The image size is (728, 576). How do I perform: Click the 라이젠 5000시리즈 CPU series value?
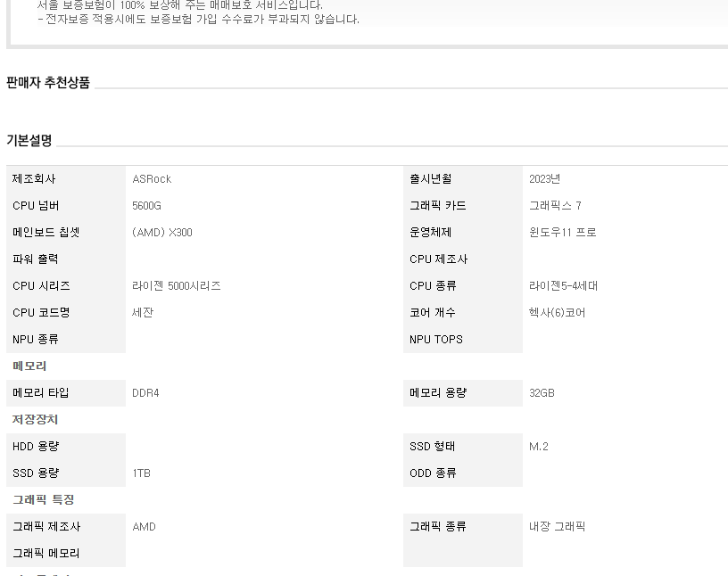coord(176,286)
